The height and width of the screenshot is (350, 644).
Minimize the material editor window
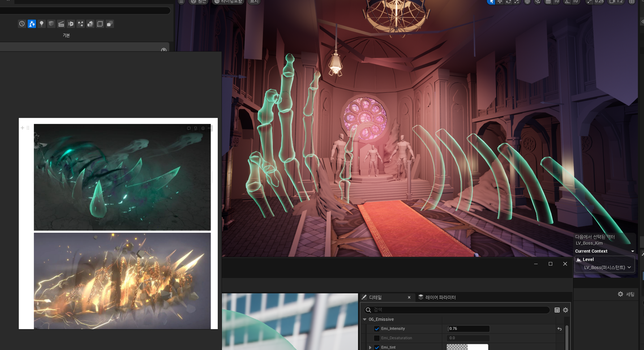[x=536, y=264]
